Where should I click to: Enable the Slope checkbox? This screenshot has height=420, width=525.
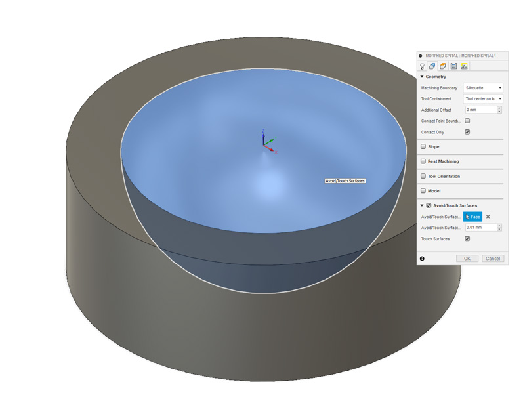[x=423, y=147]
